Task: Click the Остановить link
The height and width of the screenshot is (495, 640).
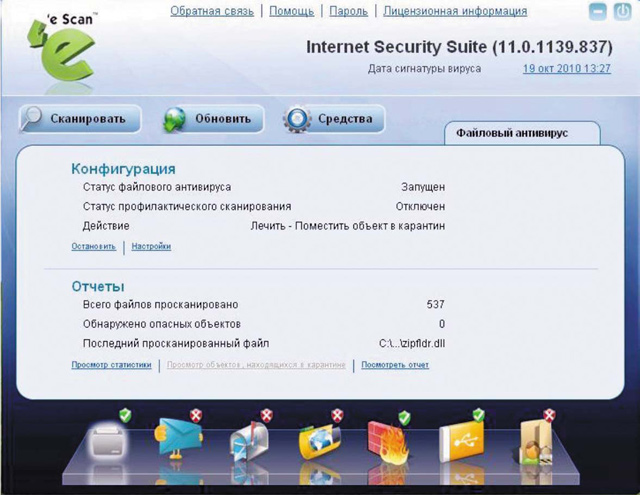Action: click(93, 246)
